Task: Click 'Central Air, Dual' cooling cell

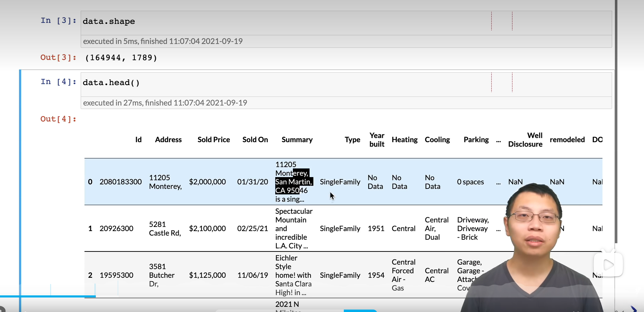Action: 437,229
